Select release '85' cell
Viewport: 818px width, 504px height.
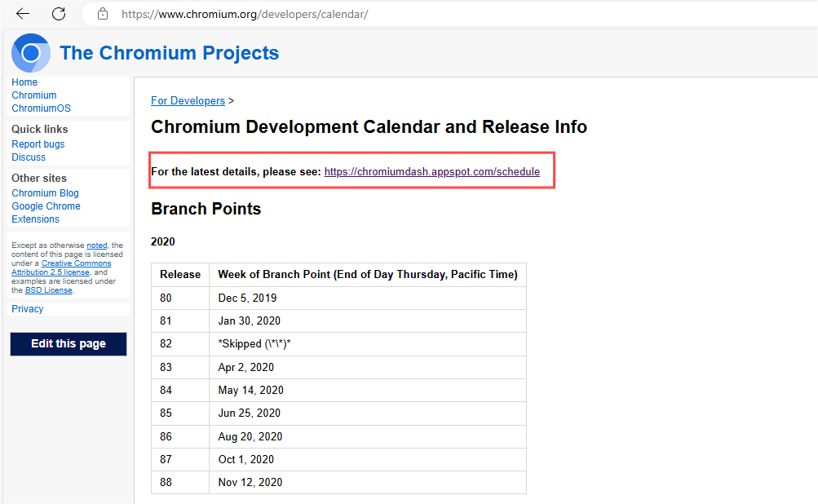(x=180, y=413)
